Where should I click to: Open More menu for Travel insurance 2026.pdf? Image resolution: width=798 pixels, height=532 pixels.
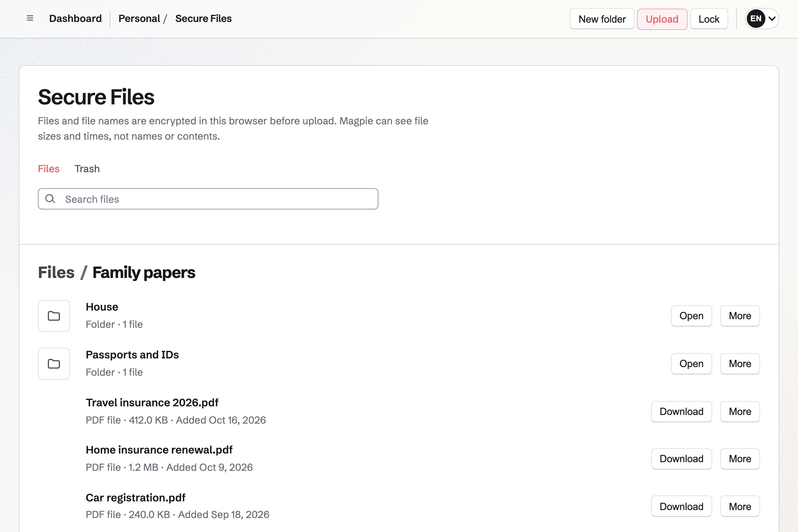(x=739, y=412)
